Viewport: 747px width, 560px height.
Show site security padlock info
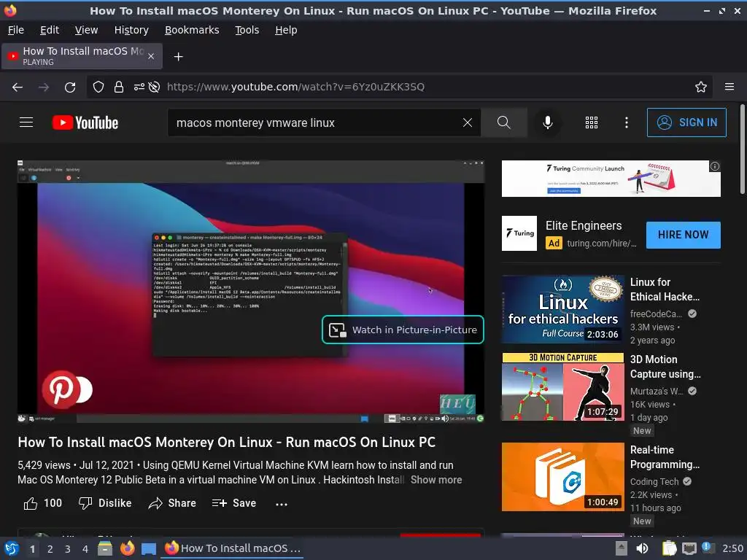tap(119, 87)
